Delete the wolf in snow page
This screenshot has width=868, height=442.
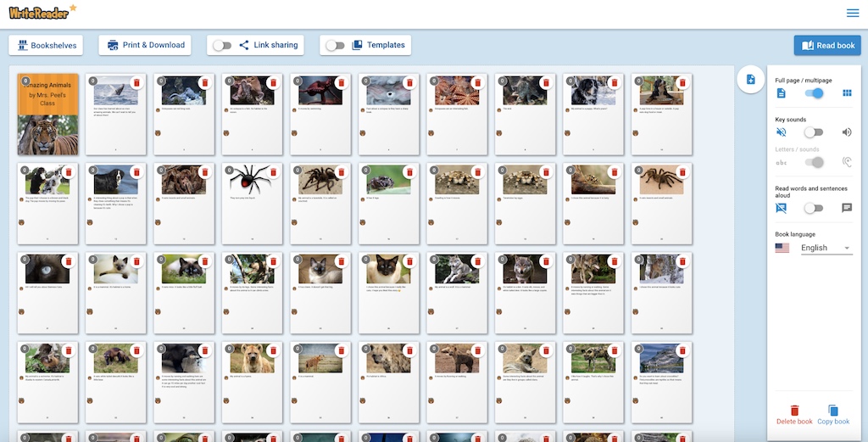point(682,261)
